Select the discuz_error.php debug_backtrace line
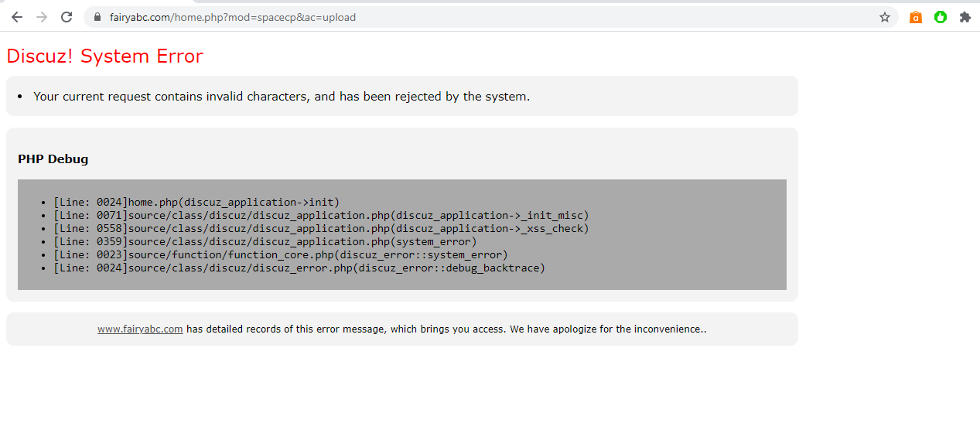This screenshot has width=980, height=423. (x=299, y=268)
